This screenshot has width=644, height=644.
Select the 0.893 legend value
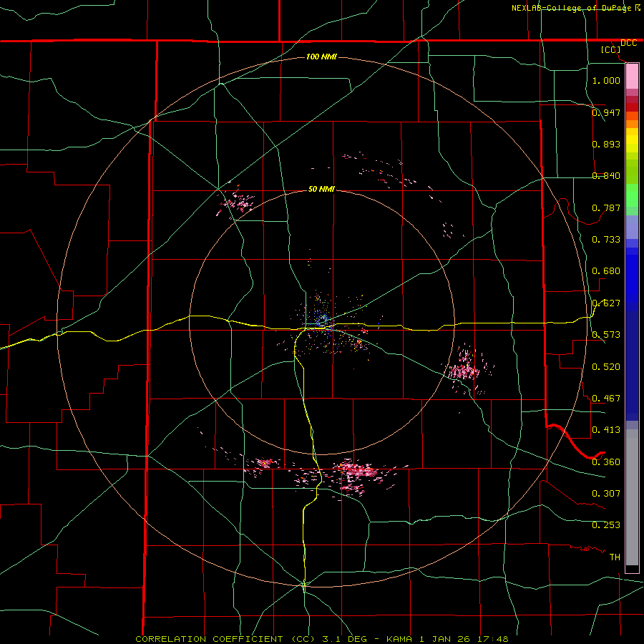point(606,144)
